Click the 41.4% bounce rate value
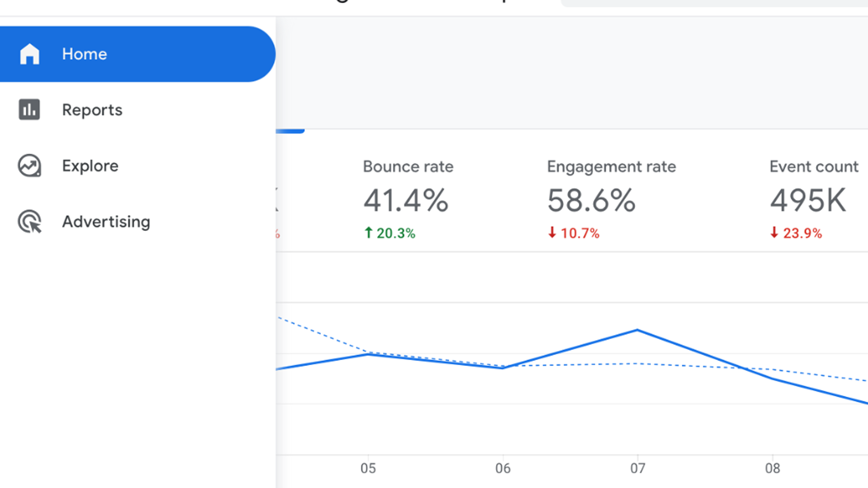The height and width of the screenshot is (488, 868). (x=406, y=200)
